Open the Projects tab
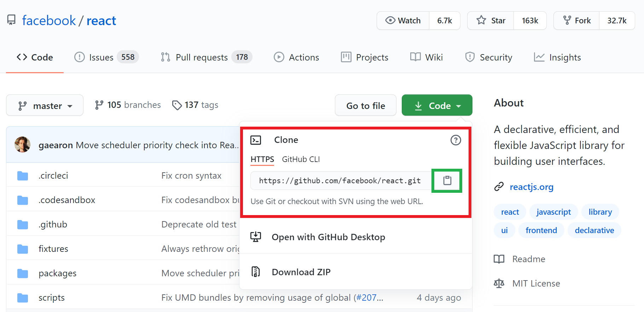 364,57
